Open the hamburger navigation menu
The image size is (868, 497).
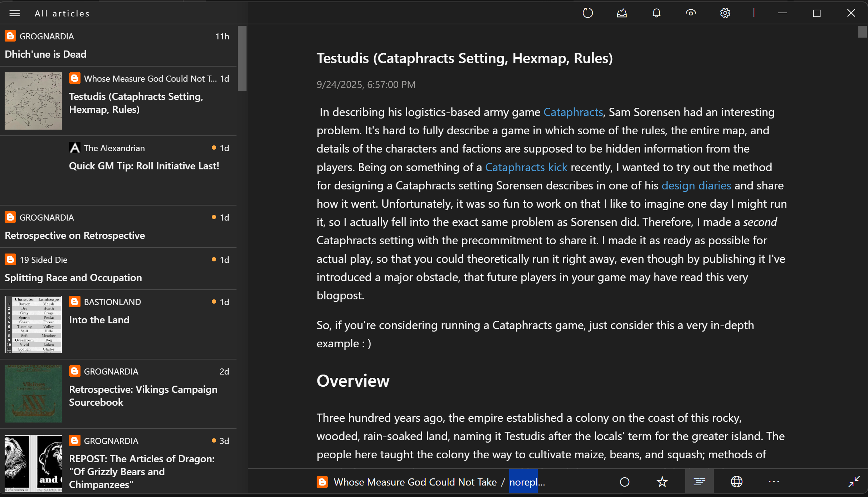[15, 14]
